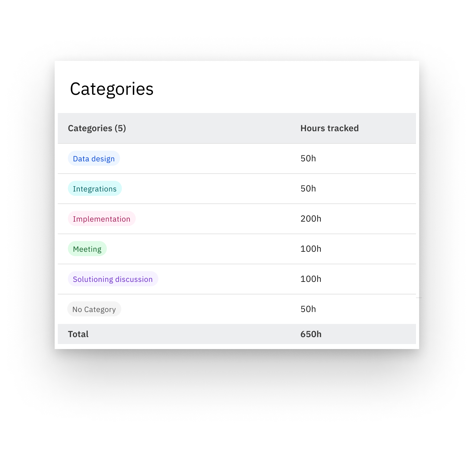This screenshot has height=452, width=476.
Task: Select the Integrations category tag
Action: tap(95, 189)
